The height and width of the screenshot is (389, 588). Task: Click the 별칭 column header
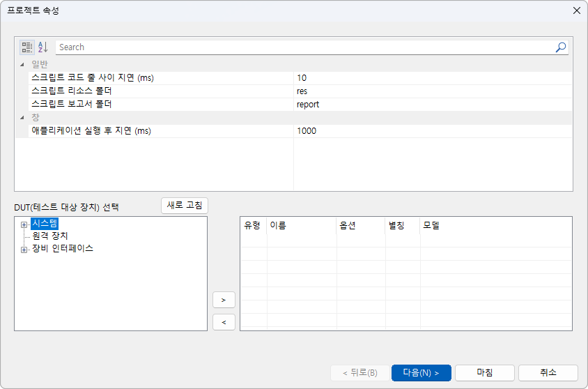pos(403,225)
